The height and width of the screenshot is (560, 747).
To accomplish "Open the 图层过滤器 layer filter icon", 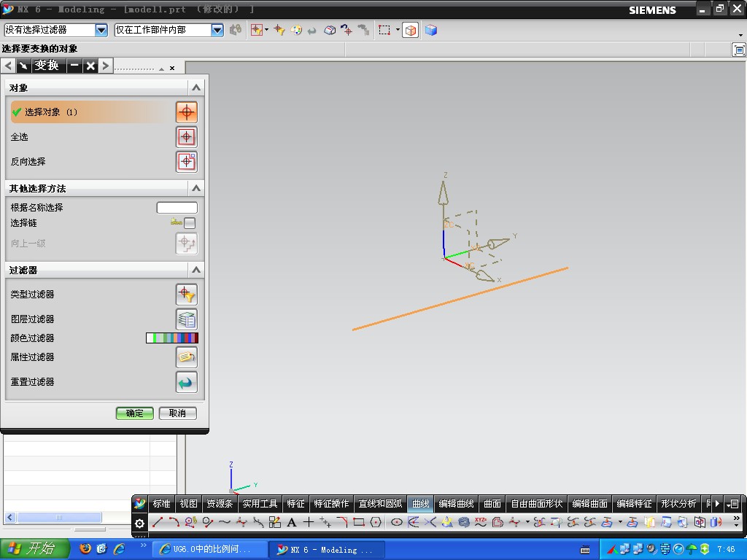I will click(x=186, y=319).
